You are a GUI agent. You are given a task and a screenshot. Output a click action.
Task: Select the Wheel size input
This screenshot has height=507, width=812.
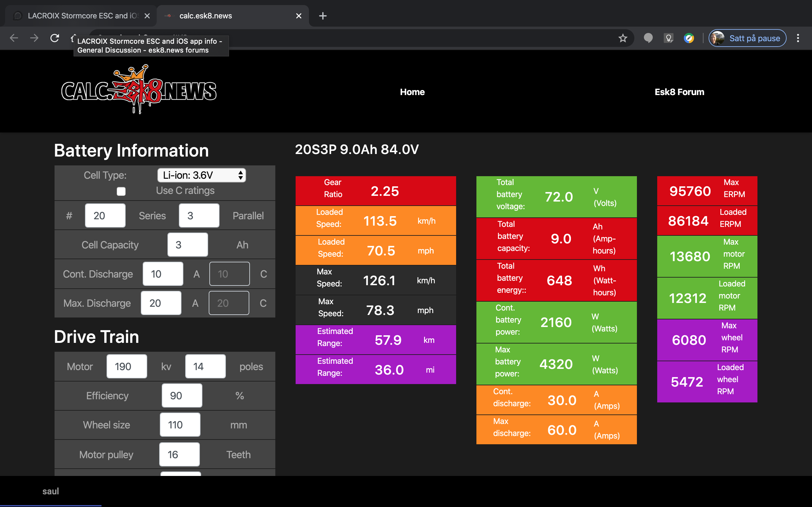point(180,425)
